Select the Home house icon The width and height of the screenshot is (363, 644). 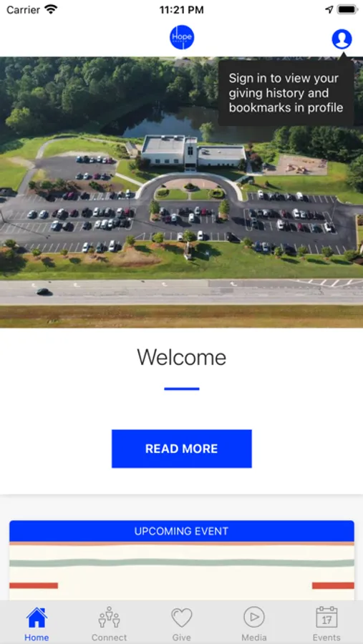(37, 618)
